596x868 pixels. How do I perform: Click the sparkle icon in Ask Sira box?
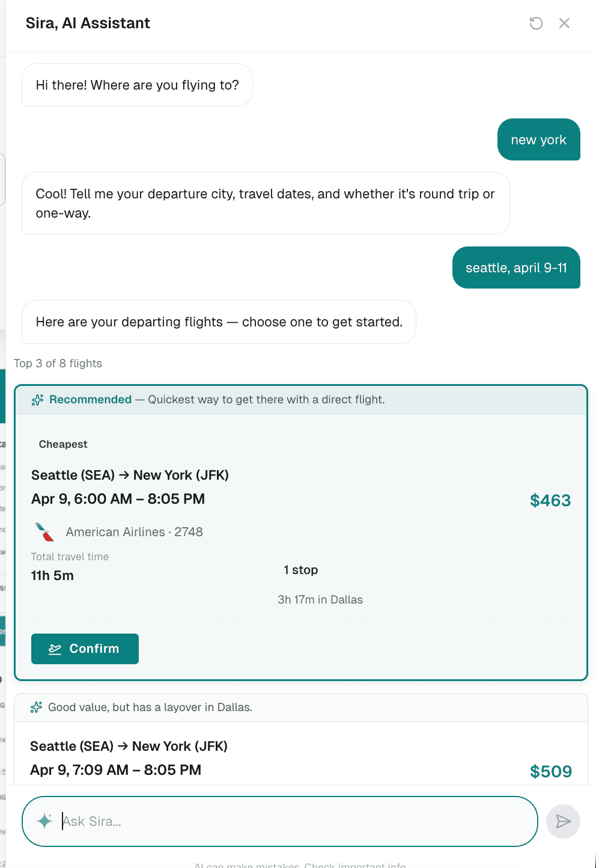click(x=44, y=821)
